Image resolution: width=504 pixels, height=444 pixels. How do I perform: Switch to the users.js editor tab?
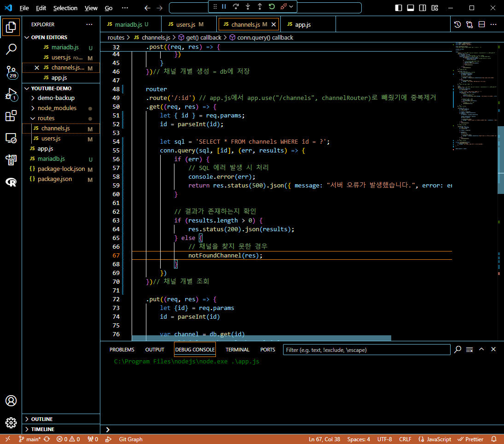190,24
